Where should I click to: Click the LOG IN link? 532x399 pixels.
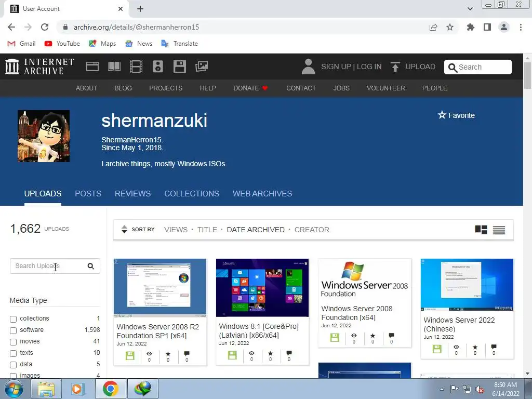(369, 66)
